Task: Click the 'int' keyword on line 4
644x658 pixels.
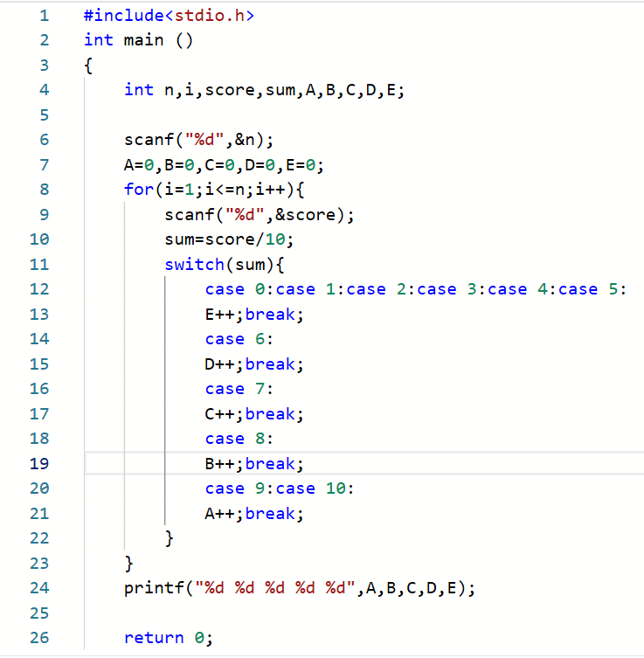Action: pos(139,90)
